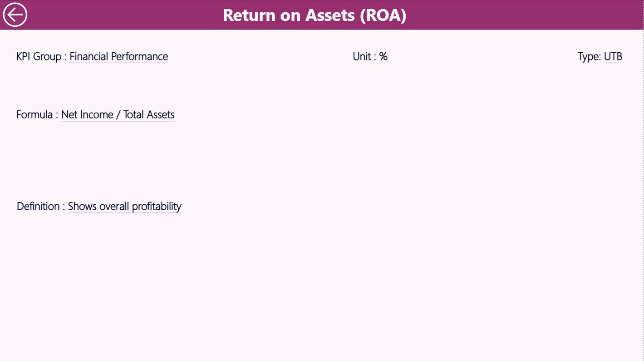Viewport: 644px width, 361px height.
Task: Click the Return on Assets (ROA) header
Action: [314, 15]
